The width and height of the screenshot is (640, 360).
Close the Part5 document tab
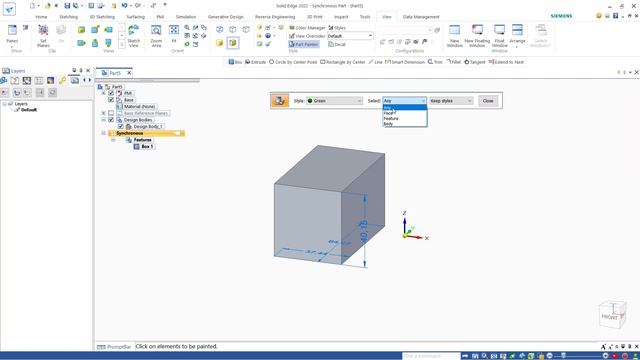tap(129, 73)
